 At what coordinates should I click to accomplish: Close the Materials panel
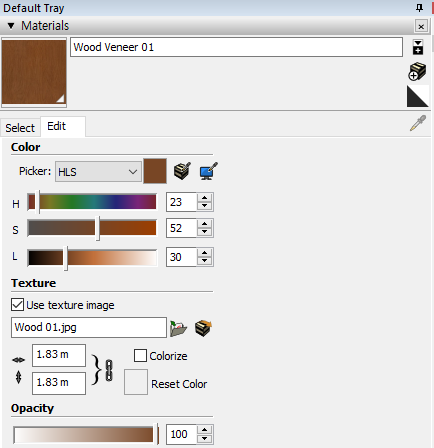pyautogui.click(x=421, y=26)
